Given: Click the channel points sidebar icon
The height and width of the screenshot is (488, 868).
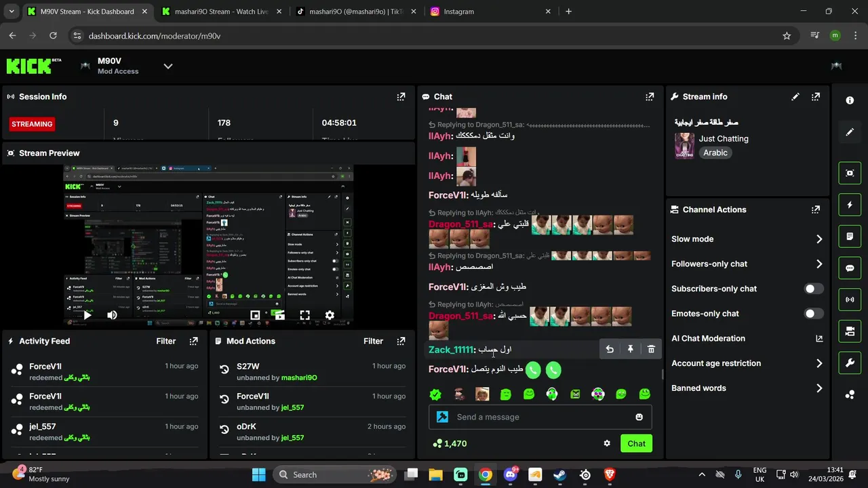Looking at the screenshot, I should (850, 394).
